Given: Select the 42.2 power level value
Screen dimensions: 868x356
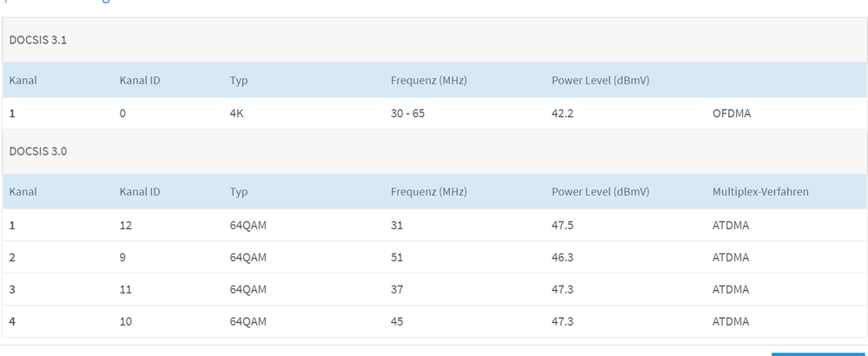Looking at the screenshot, I should (x=563, y=113).
